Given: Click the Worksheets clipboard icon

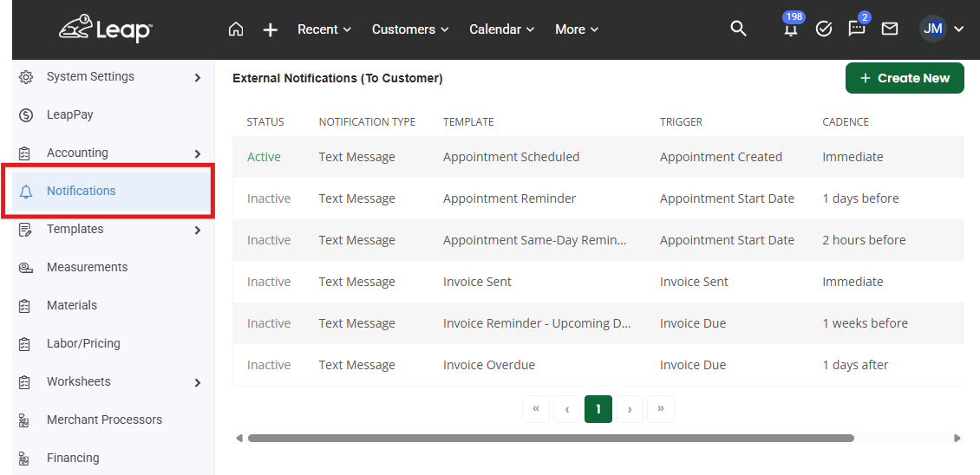Looking at the screenshot, I should pos(25,382).
